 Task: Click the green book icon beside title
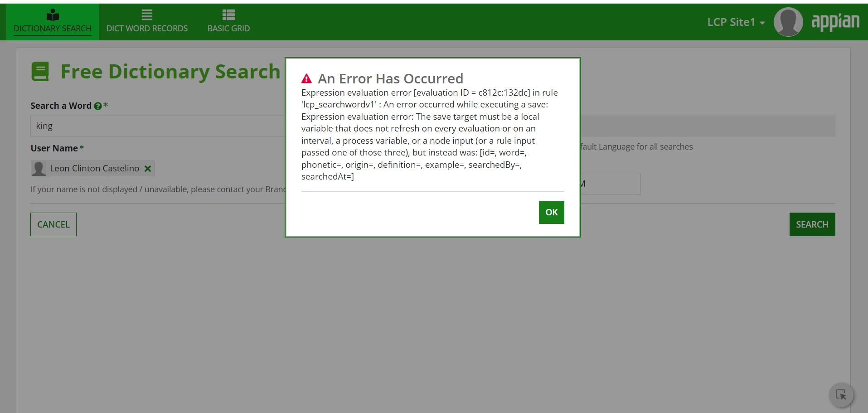click(40, 72)
